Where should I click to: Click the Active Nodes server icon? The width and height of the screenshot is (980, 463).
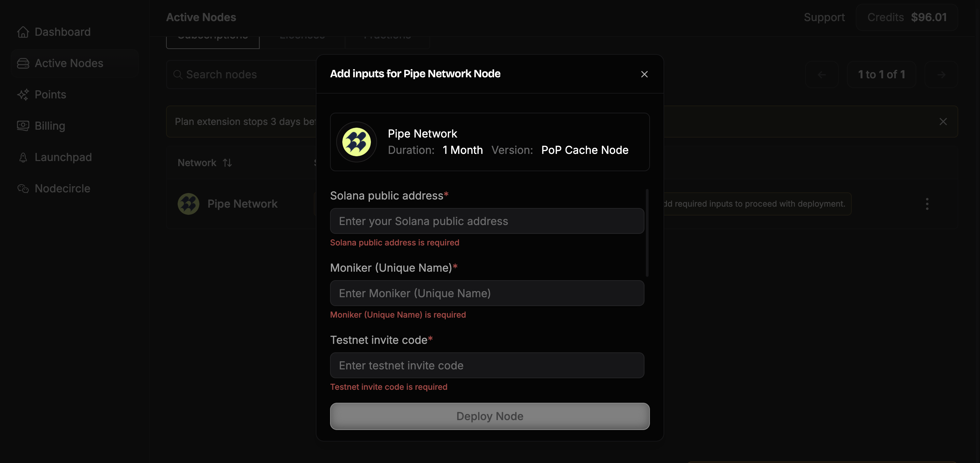point(23,63)
